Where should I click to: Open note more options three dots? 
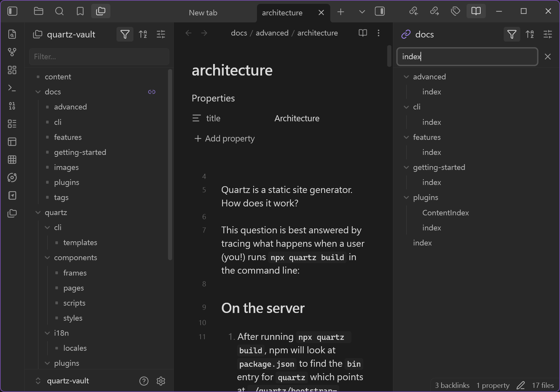click(x=379, y=33)
